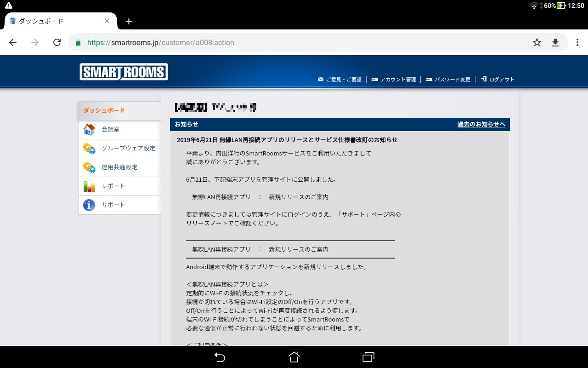Click the blue info icon beside サポート
The height and width of the screenshot is (368, 588).
[89, 205]
